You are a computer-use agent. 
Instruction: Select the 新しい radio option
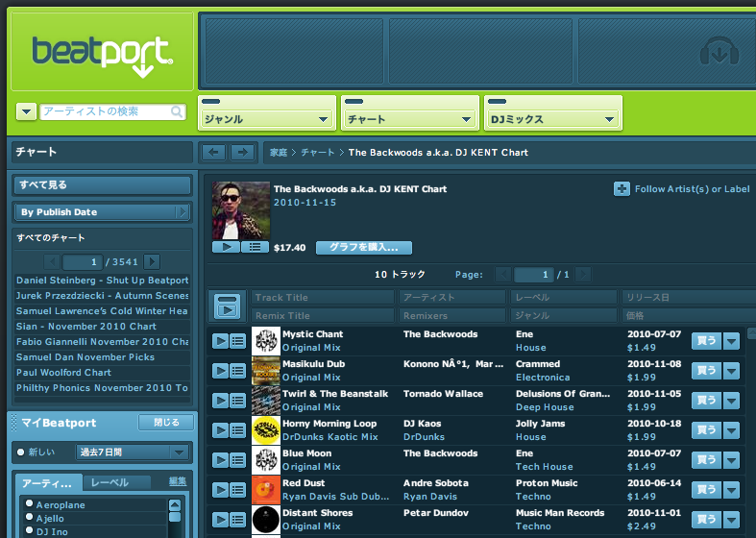click(x=21, y=452)
